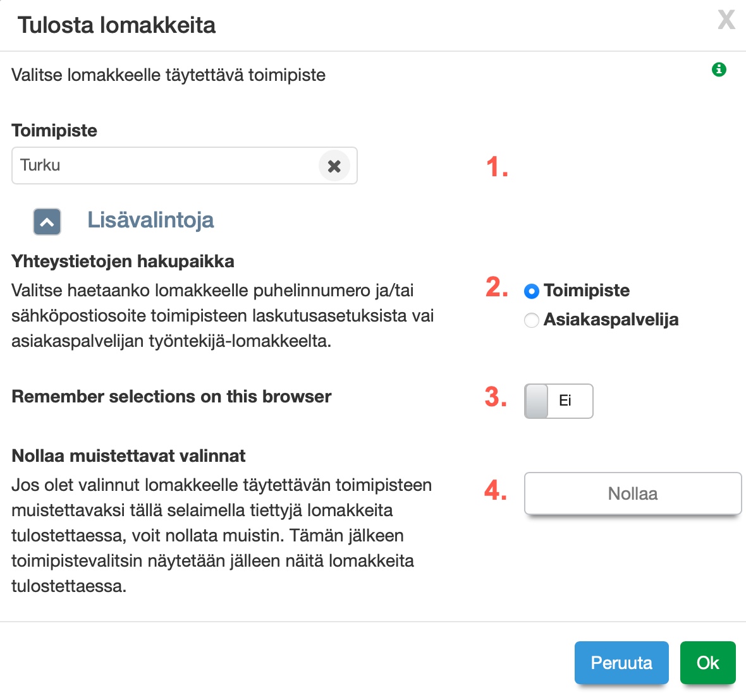
Task: Click the Valitse lomakkeelle täytettävä toimipiste text
Action: 168,75
